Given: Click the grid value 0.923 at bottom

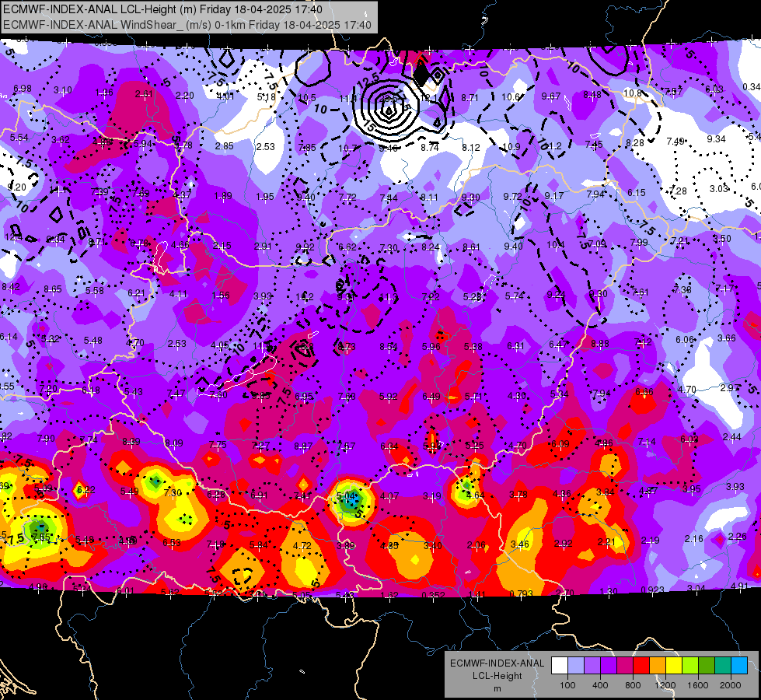Looking at the screenshot, I should pyautogui.click(x=652, y=590).
